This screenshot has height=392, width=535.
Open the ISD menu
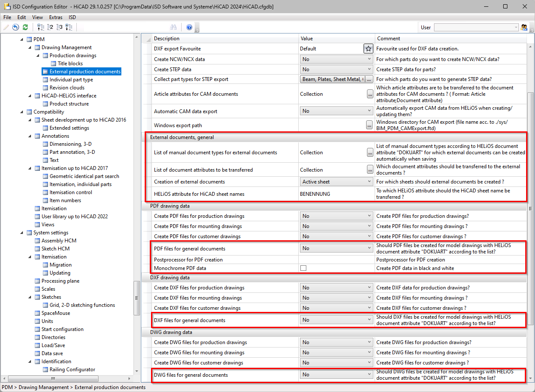(x=73, y=17)
